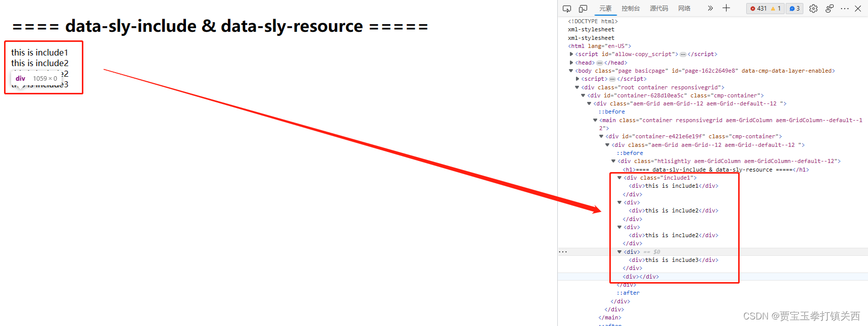Expand the allow-copy_script script node
The image size is (868, 326).
[x=571, y=54]
